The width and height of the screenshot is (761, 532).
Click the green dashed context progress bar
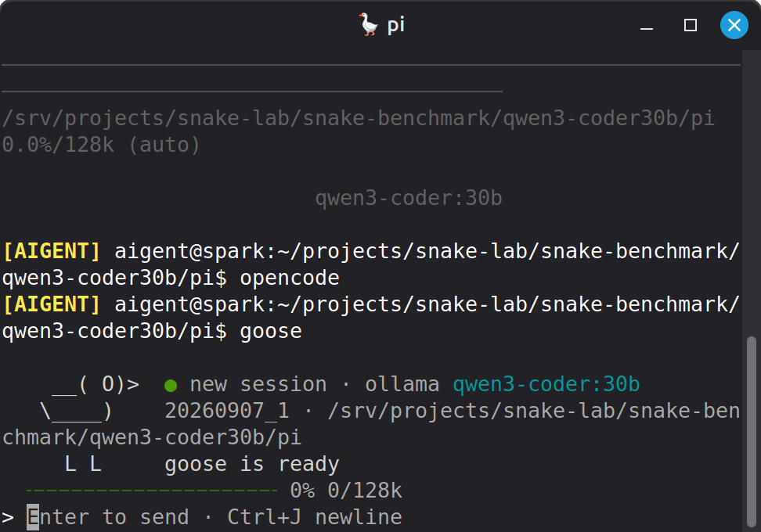[152, 491]
